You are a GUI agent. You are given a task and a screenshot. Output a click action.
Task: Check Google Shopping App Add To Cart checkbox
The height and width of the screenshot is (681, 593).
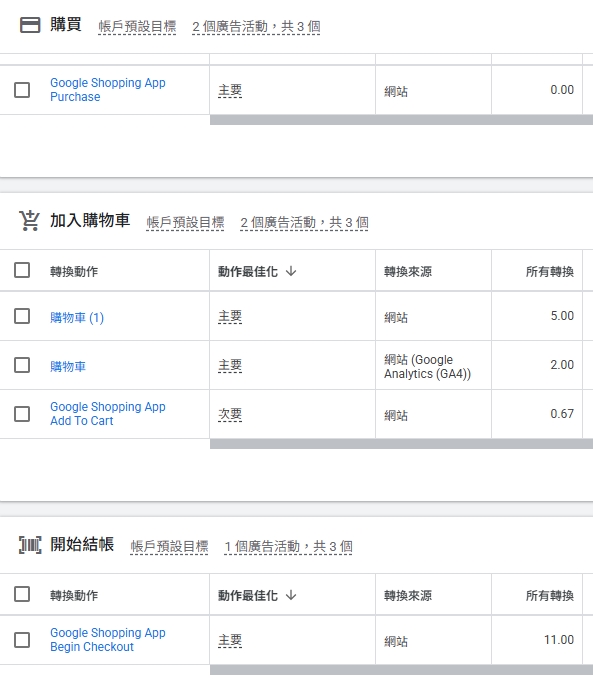(x=22, y=414)
